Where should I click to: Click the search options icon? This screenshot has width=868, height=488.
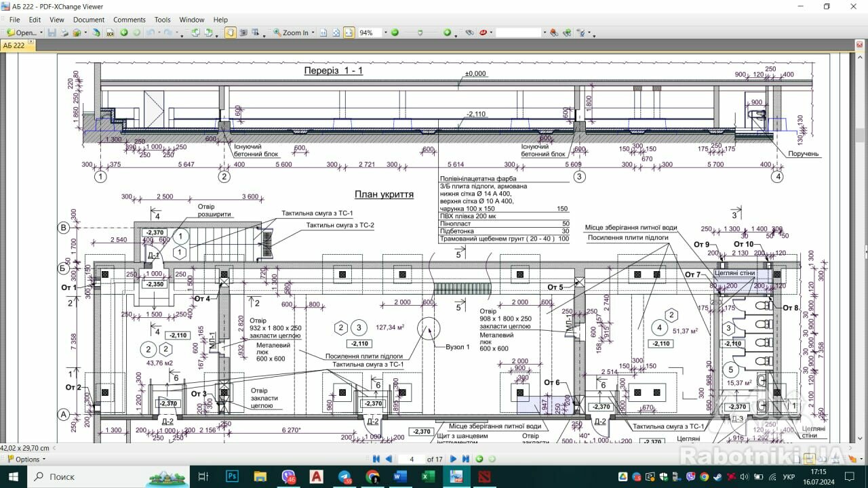[x=581, y=33]
